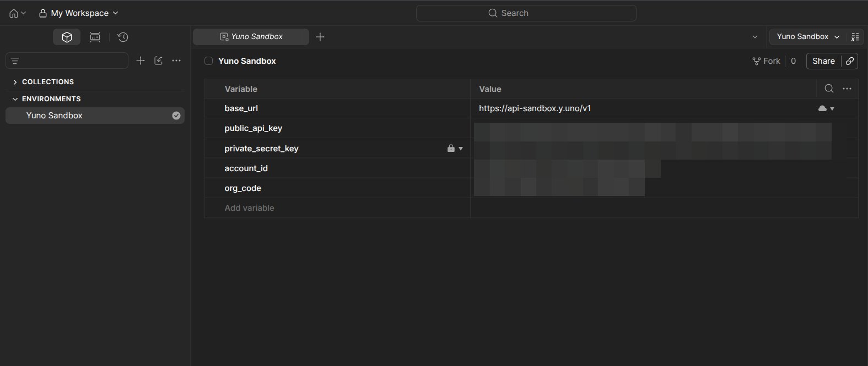
Task: Toggle active checkmark on Yuno Sandbox
Action: [x=176, y=116]
